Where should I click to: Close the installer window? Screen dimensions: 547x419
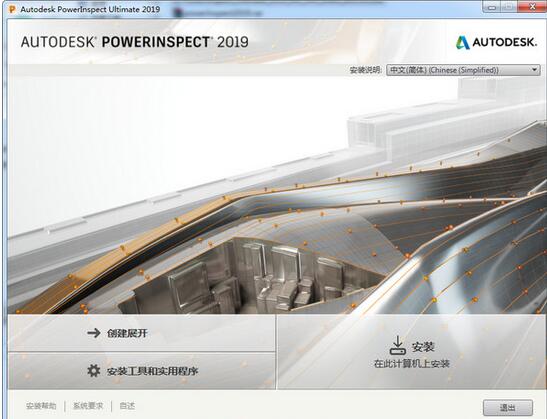(532, 6)
